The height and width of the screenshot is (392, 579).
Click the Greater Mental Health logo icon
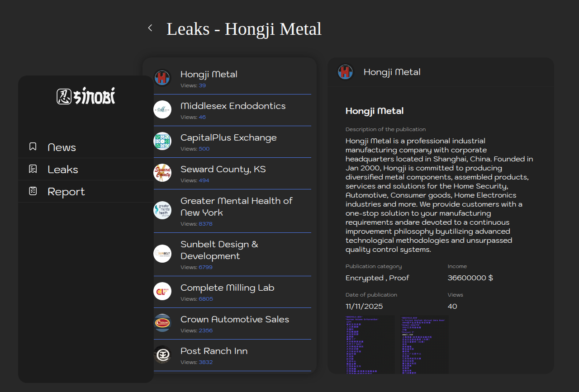[x=162, y=210]
